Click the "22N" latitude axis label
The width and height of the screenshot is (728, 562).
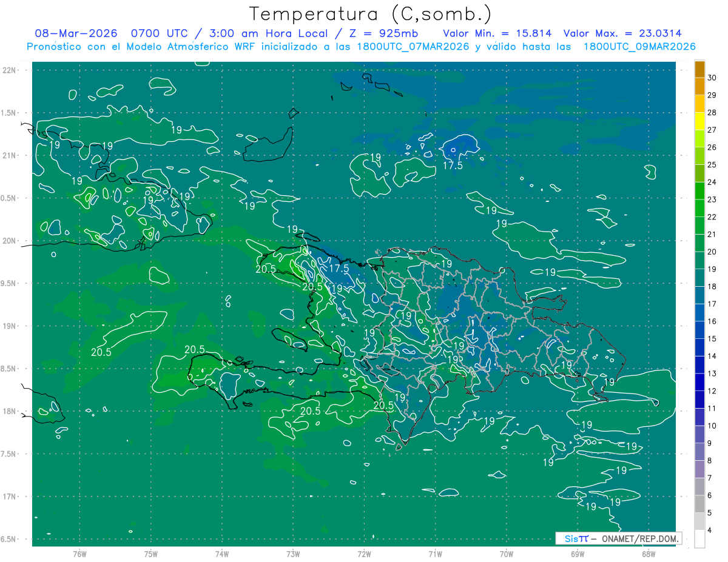(8, 70)
